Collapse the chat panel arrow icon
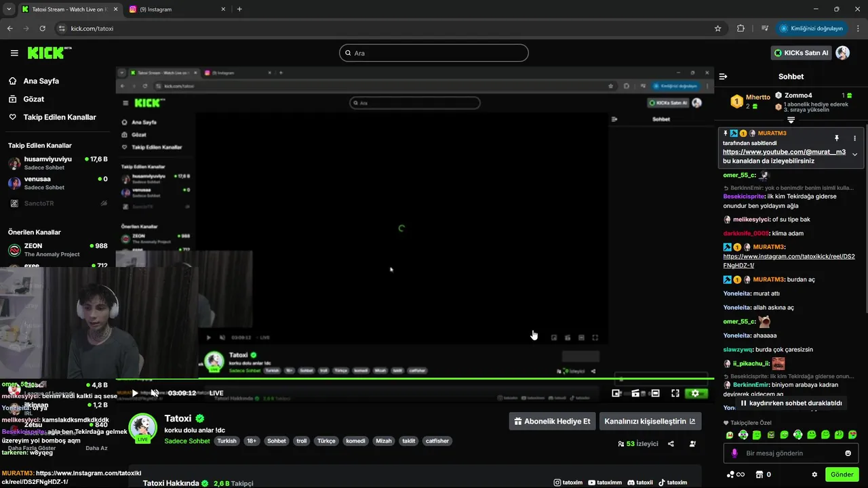The width and height of the screenshot is (868, 488). pyautogui.click(x=723, y=77)
